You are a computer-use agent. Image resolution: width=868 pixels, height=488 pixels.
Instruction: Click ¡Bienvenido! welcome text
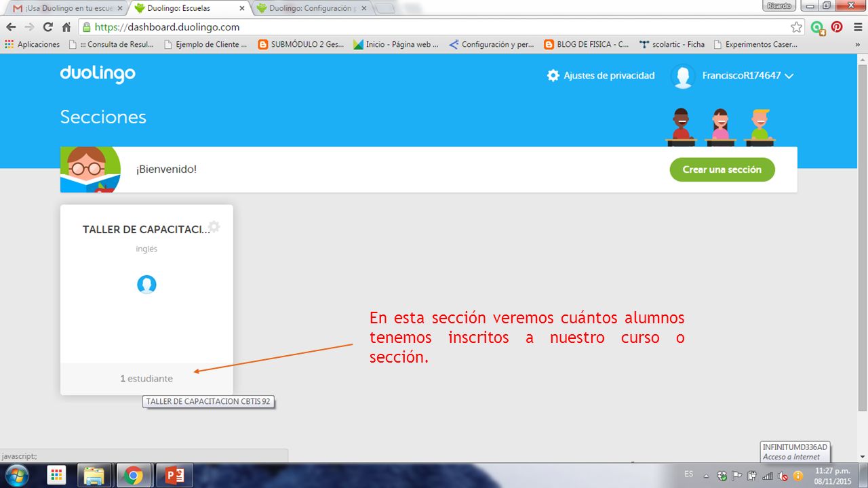166,169
